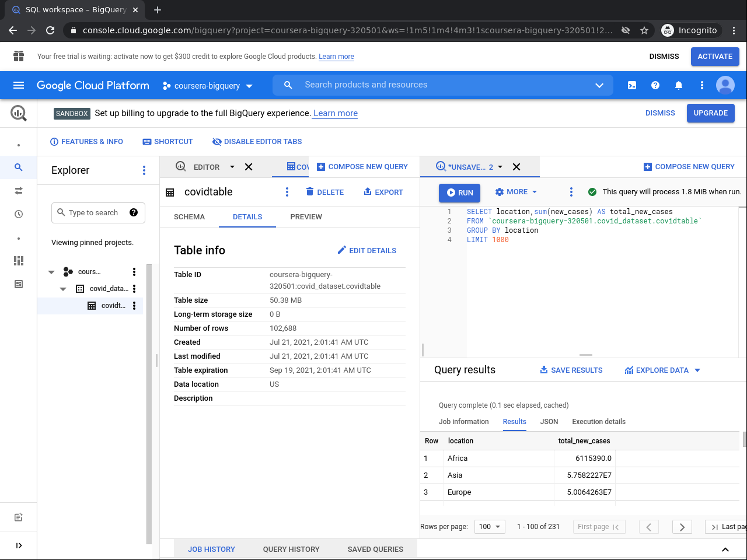The width and height of the screenshot is (747, 560).
Task: Open the dashboard grid icon in sidebar
Action: [x=19, y=261]
